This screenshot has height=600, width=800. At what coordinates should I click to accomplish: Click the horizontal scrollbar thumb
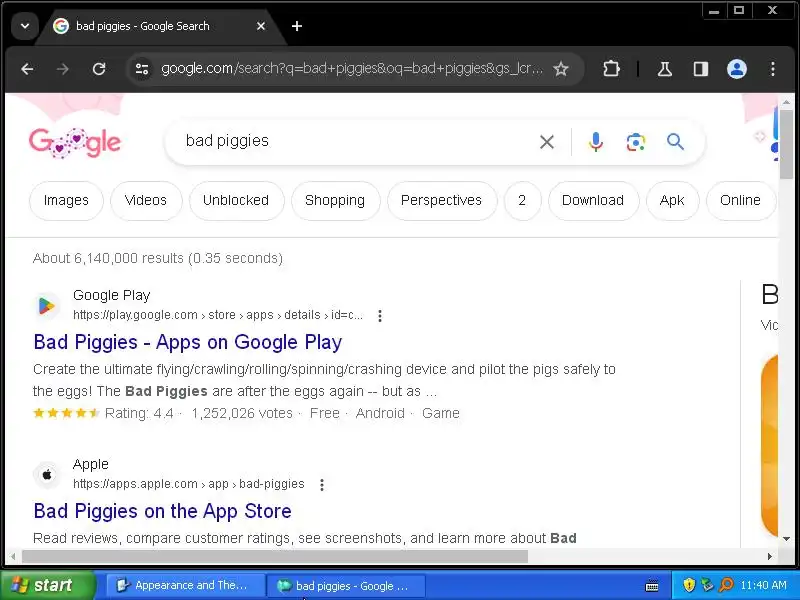[x=274, y=557]
